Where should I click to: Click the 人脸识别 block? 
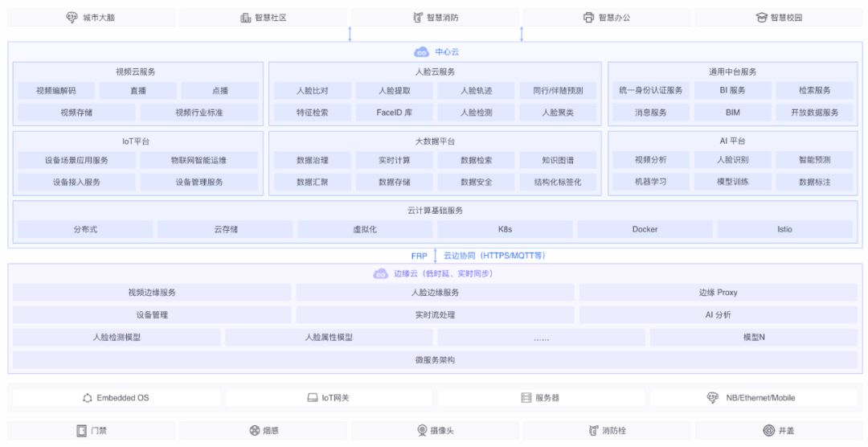coord(733,159)
